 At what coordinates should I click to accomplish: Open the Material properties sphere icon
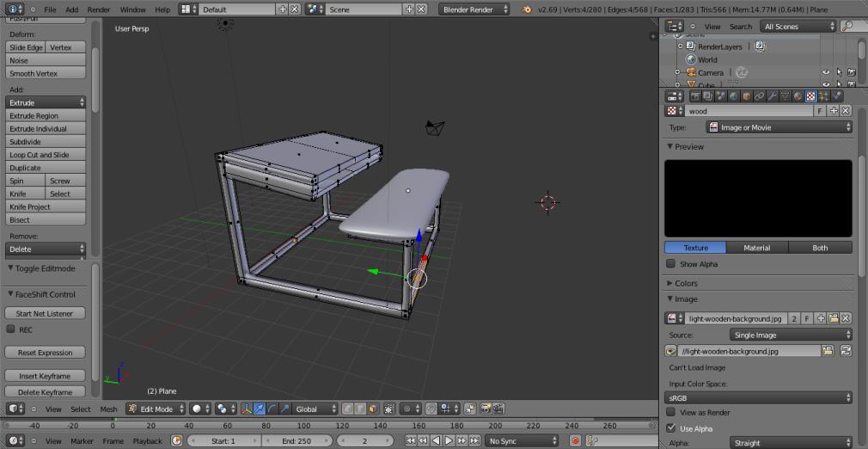point(798,96)
